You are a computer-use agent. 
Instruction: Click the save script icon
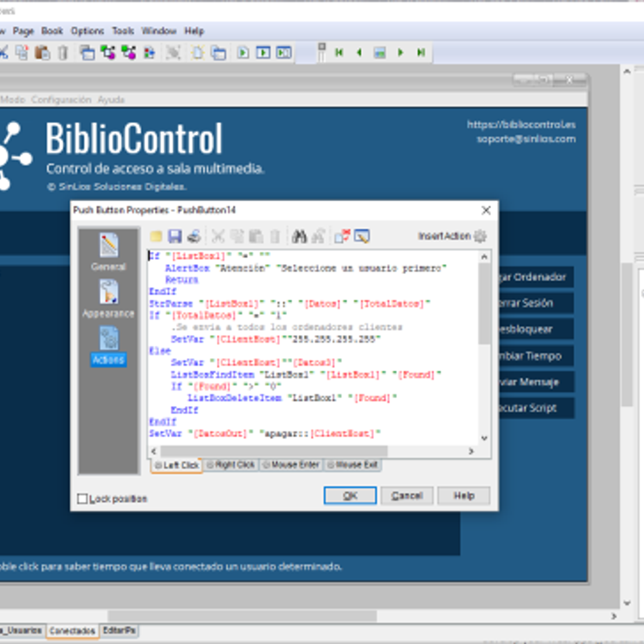pos(174,236)
